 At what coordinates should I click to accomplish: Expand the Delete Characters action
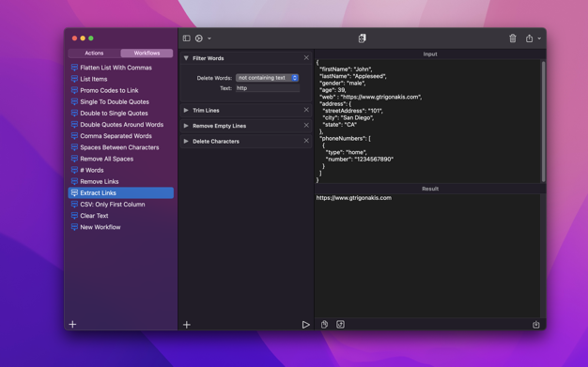click(186, 141)
